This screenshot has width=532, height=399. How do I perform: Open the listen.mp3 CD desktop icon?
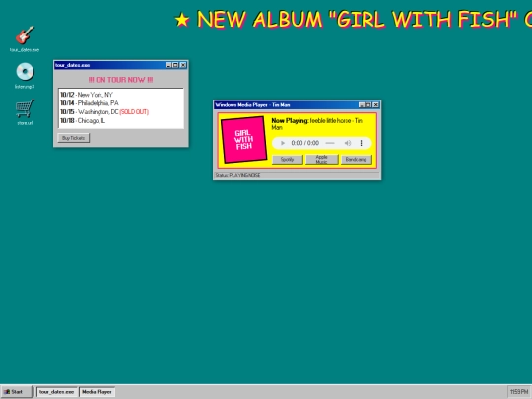(x=25, y=75)
